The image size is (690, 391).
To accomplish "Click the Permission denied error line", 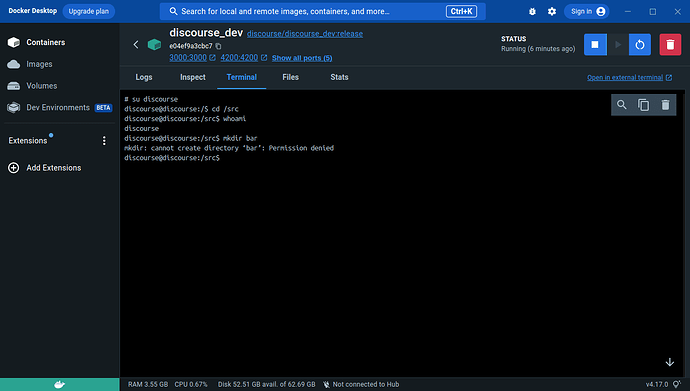I will point(229,148).
